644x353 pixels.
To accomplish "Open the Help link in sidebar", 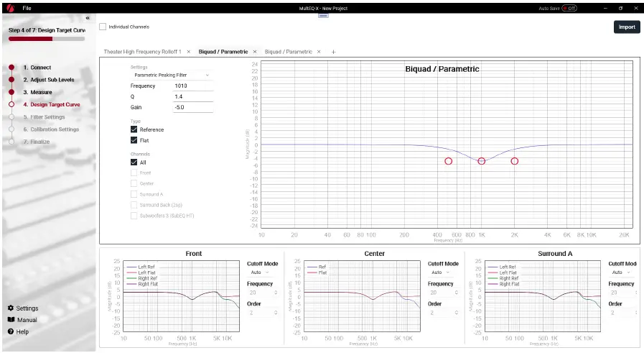I will pyautogui.click(x=22, y=331).
